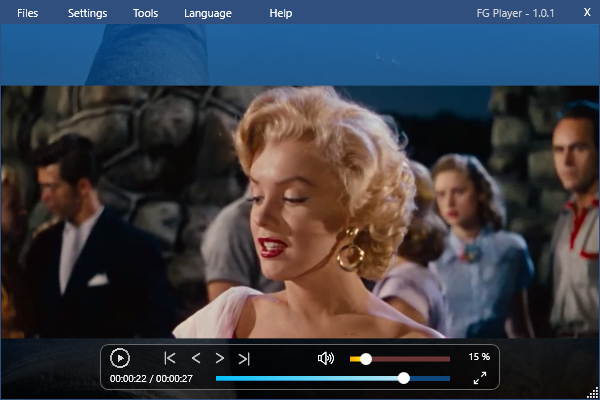Screen dimensions: 600x400
Task: Jump to the end with skip-to-end icon
Action: coord(244,359)
